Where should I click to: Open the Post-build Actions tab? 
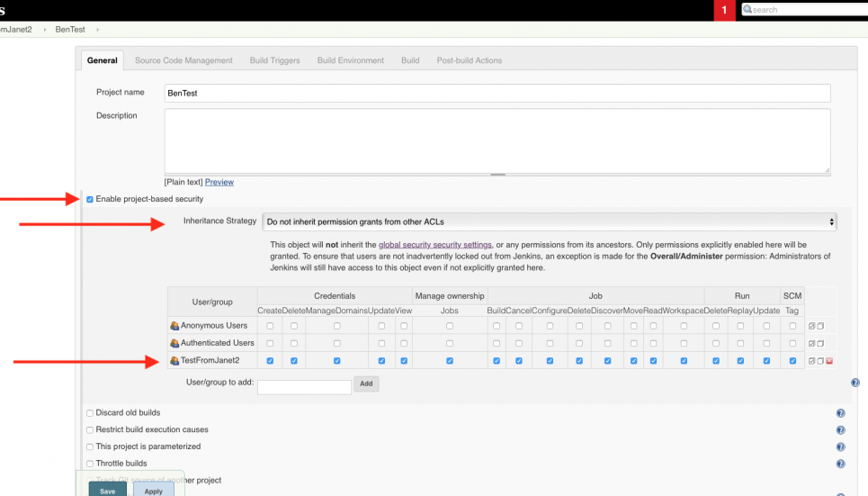coord(469,60)
